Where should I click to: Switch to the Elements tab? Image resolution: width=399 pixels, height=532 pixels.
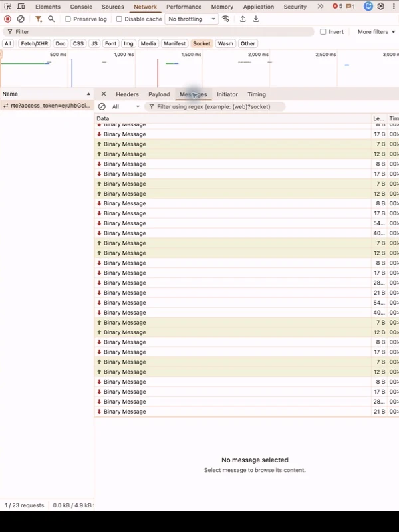tap(48, 7)
